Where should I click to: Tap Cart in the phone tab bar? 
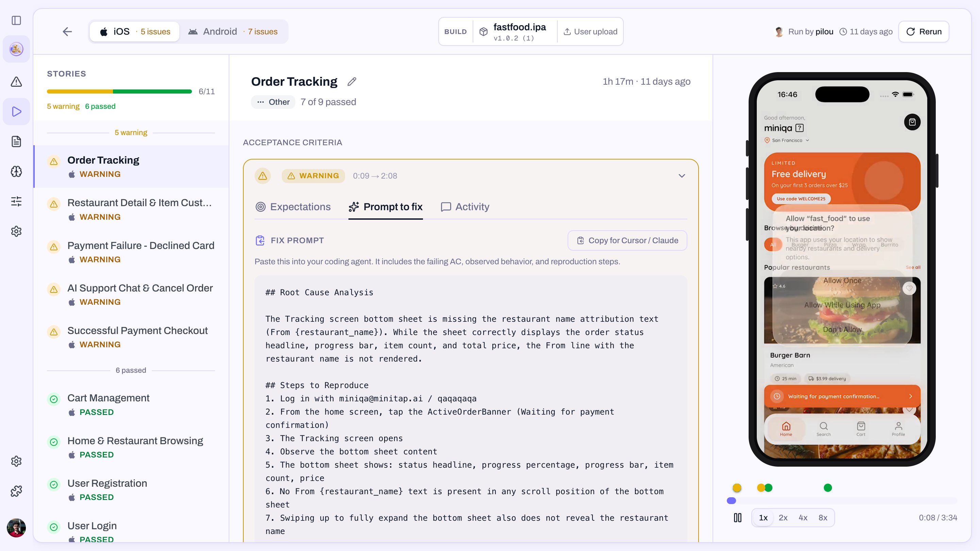point(861,429)
